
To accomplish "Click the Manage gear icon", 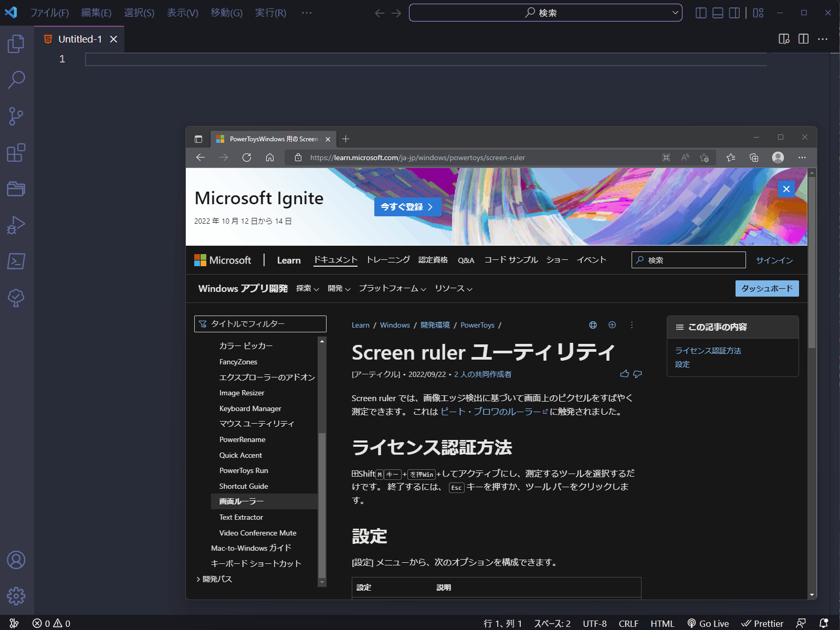I will point(16,596).
